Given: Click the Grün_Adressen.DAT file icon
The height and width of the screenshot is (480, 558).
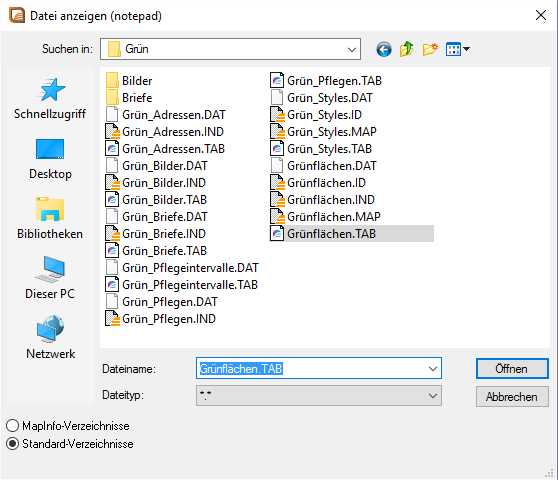Looking at the screenshot, I should 112,115.
